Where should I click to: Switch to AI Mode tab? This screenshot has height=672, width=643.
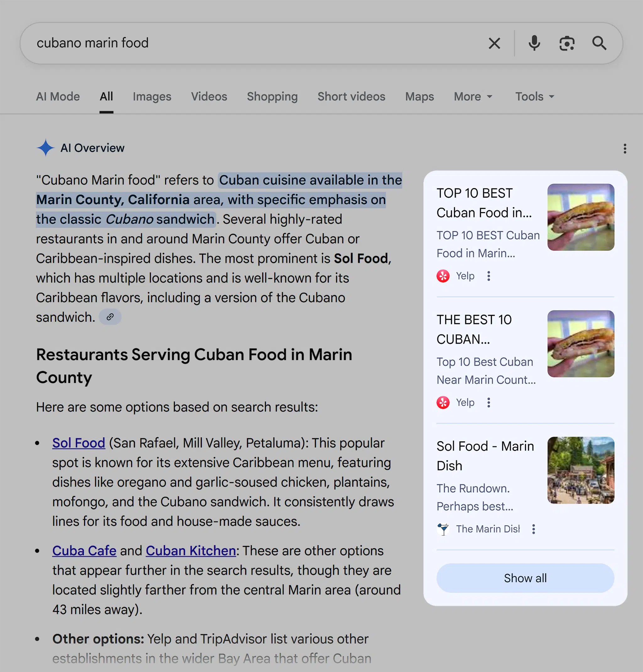[x=58, y=97]
